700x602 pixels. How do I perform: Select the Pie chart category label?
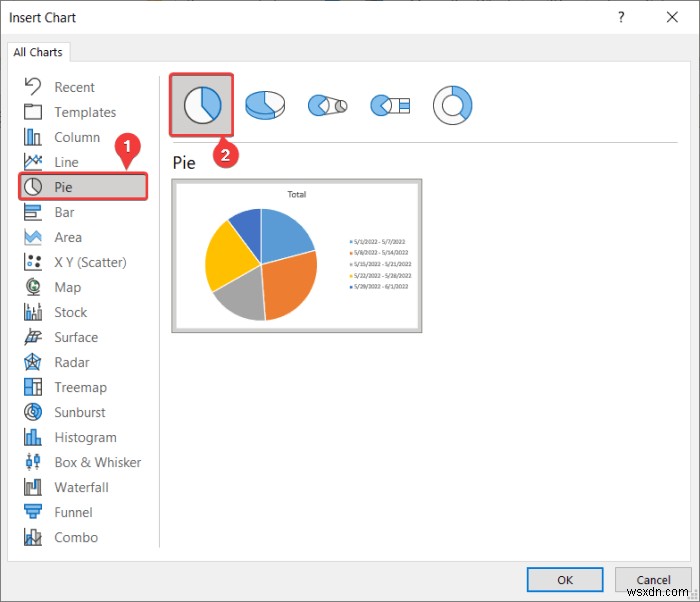(x=63, y=187)
